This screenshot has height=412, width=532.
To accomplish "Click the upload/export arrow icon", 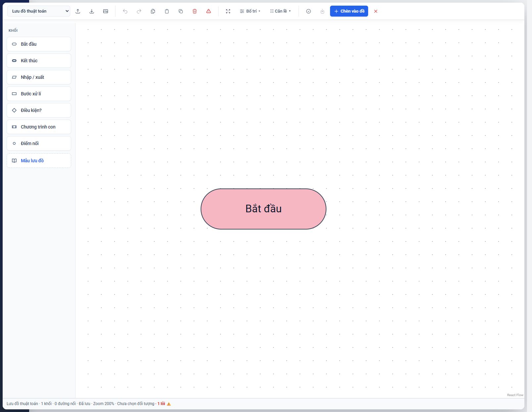I will (78, 11).
